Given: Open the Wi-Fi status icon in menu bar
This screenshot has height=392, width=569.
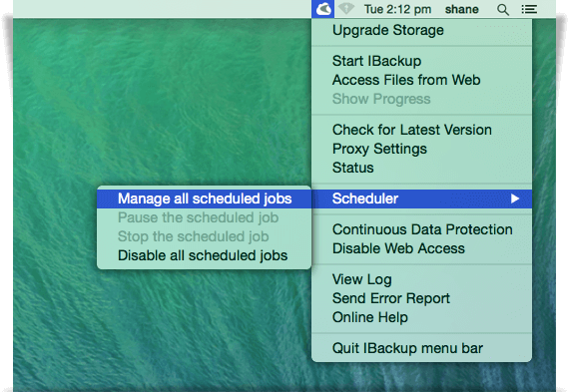Looking at the screenshot, I should (x=346, y=9).
